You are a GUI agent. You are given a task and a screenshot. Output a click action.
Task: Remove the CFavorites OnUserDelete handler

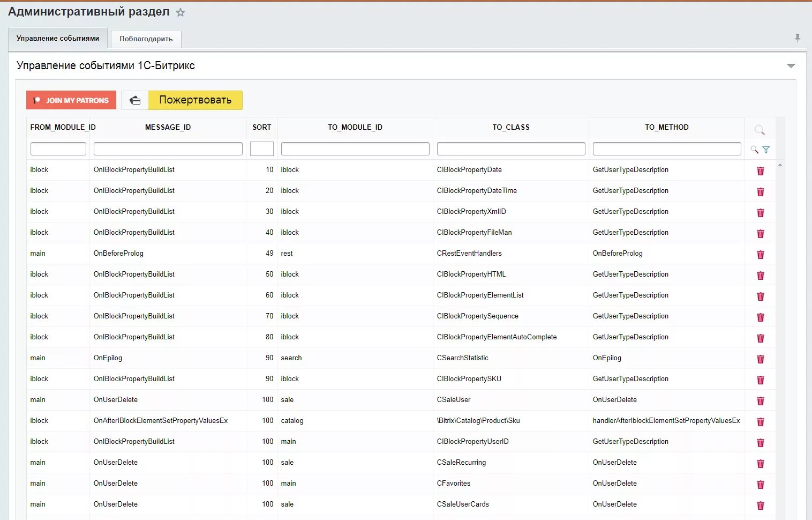pyautogui.click(x=760, y=485)
